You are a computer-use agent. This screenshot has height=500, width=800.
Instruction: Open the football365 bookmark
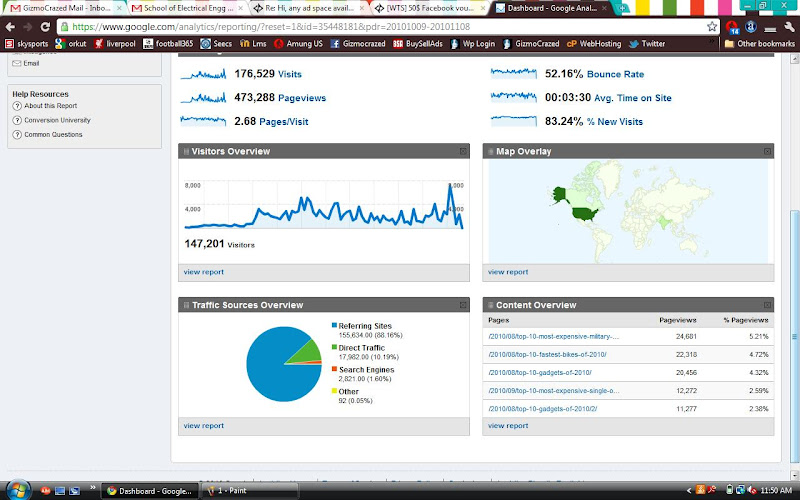pos(168,44)
